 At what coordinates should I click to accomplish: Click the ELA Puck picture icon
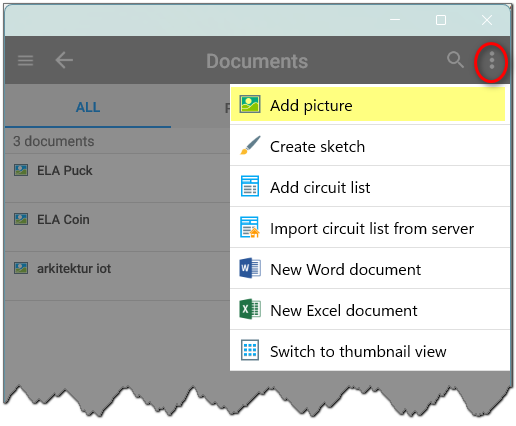(21, 170)
